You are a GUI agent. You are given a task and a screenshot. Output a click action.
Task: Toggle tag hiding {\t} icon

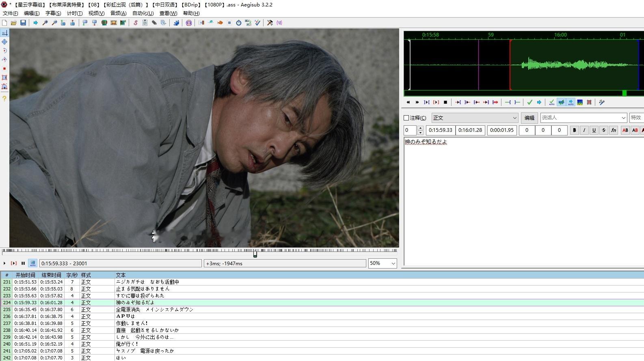[x=279, y=23]
